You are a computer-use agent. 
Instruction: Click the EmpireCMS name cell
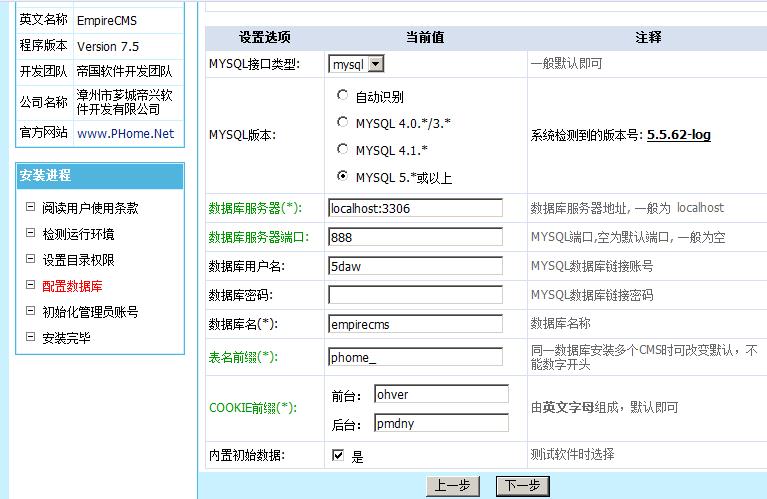click(x=129, y=20)
